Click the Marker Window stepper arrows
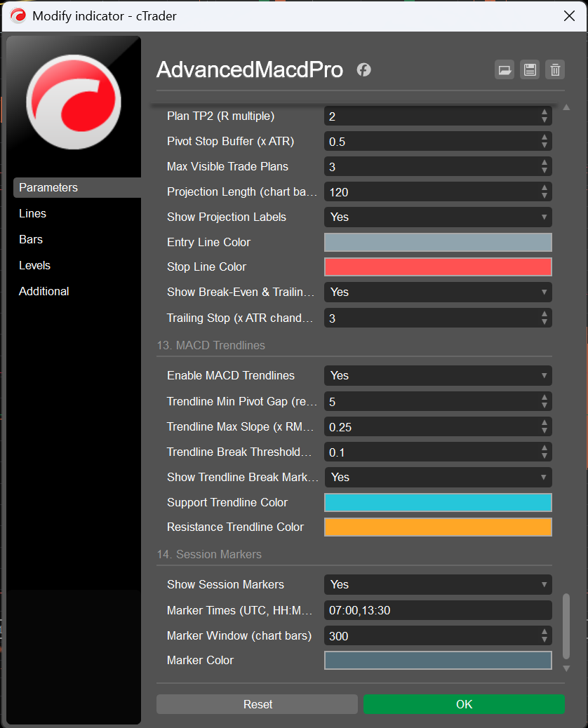This screenshot has width=588, height=728. pyautogui.click(x=544, y=635)
